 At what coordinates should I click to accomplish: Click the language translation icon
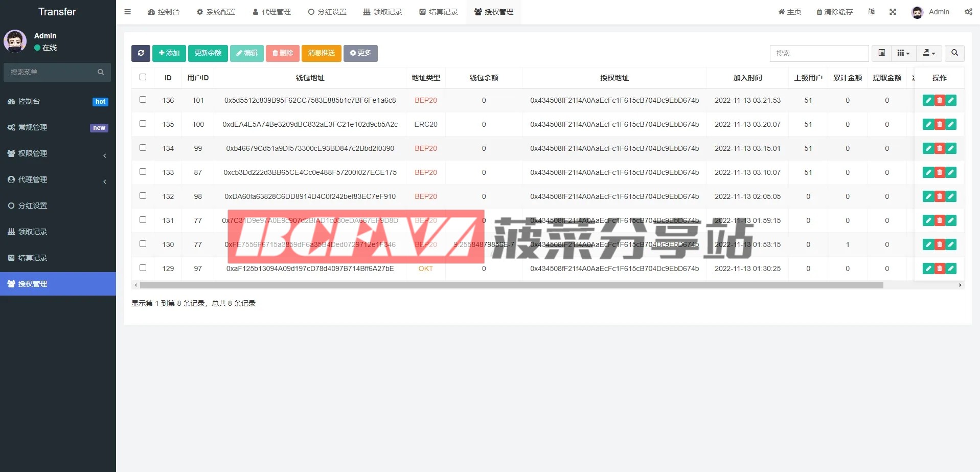[871, 12]
